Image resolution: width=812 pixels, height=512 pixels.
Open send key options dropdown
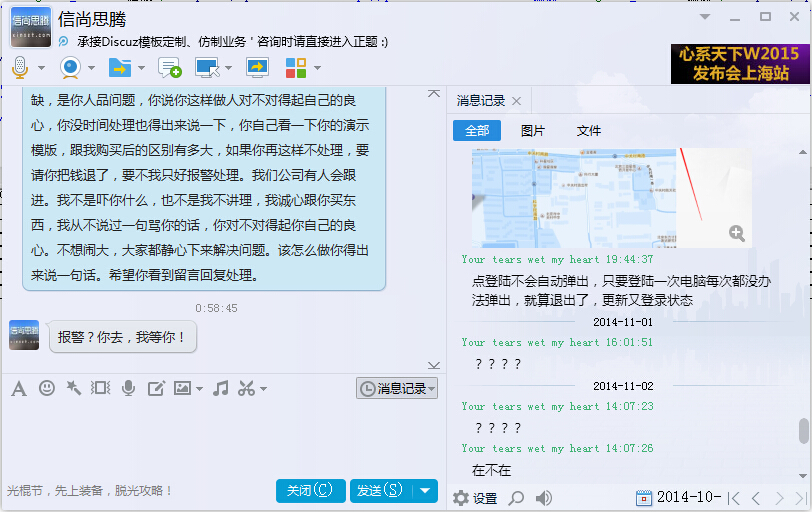(x=426, y=490)
